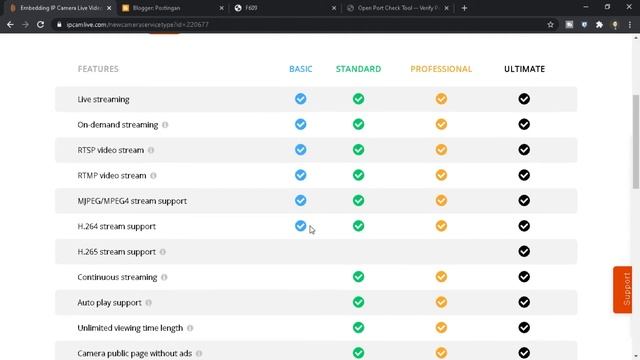Close the Blogger Postingan tab
The width and height of the screenshot is (640, 360).
tap(221, 8)
